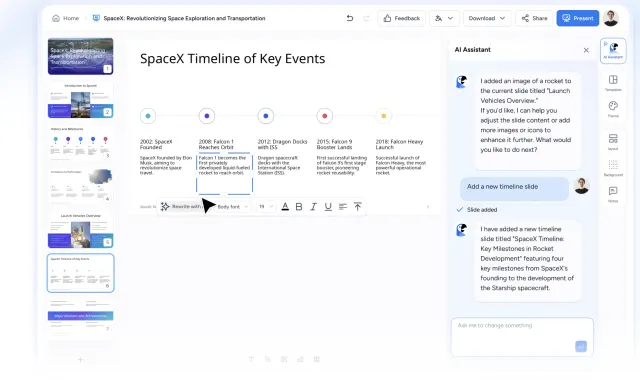Screen dimensions: 640x384
Task: Click the text align icon
Action: (x=343, y=206)
